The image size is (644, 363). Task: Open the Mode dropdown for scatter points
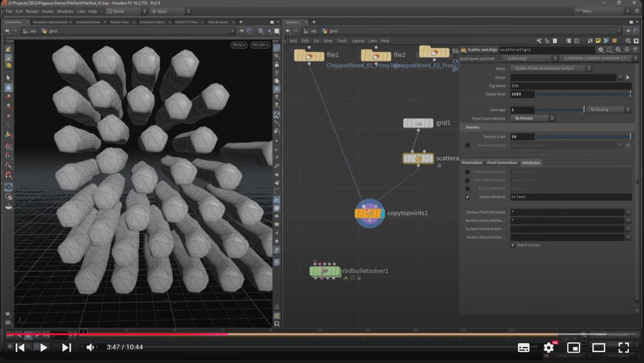(x=551, y=68)
